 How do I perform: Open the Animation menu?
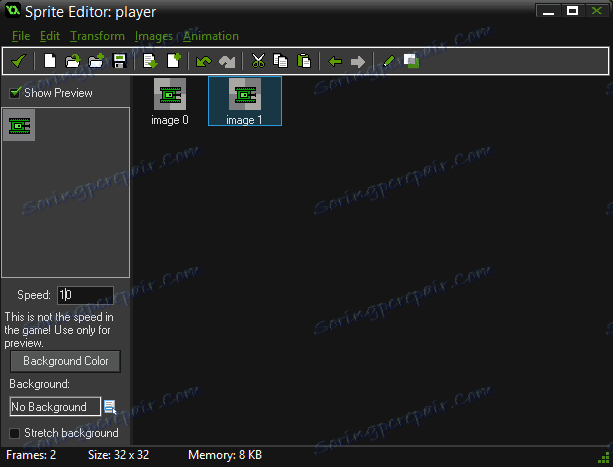[x=211, y=36]
